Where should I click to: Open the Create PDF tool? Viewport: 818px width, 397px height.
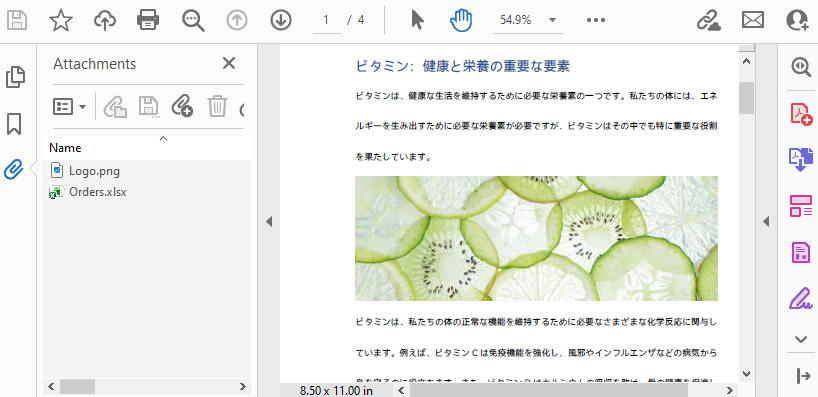pyautogui.click(x=801, y=113)
